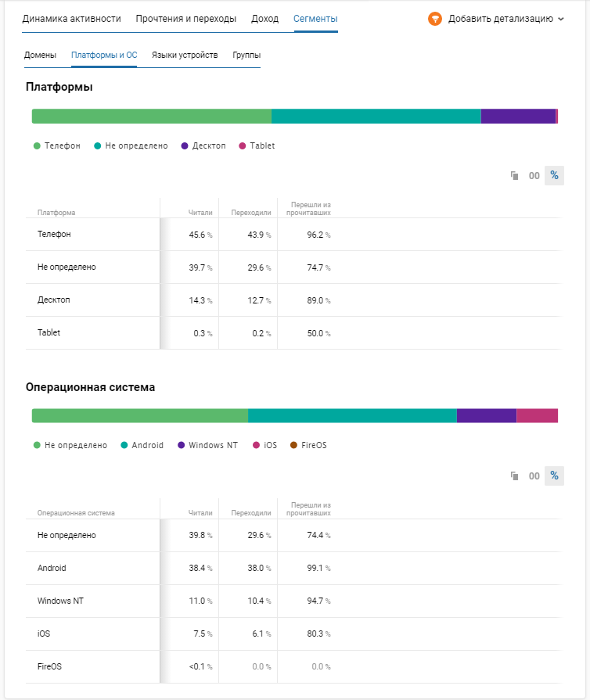
Task: Show absolute numbers in Операционная система table
Action: point(534,476)
